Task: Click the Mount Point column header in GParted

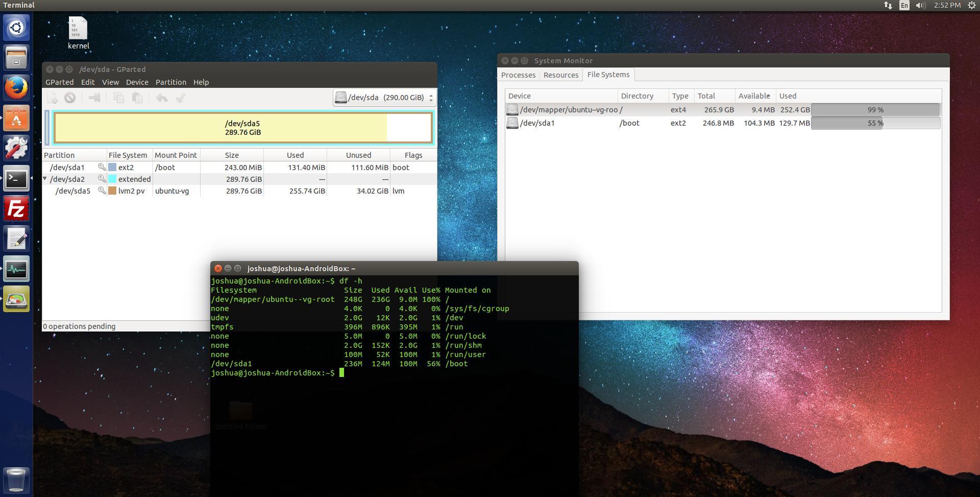Action: tap(176, 155)
